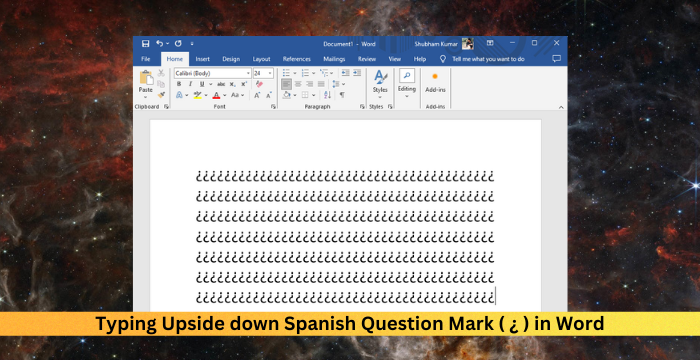Screen dimensions: 700x360
Task: Apply yellow text highlight color
Action: (x=198, y=95)
